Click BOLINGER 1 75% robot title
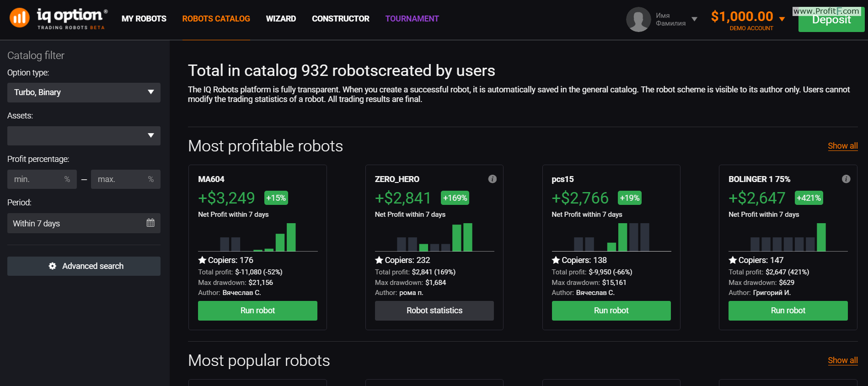The width and height of the screenshot is (868, 386). coord(759,179)
